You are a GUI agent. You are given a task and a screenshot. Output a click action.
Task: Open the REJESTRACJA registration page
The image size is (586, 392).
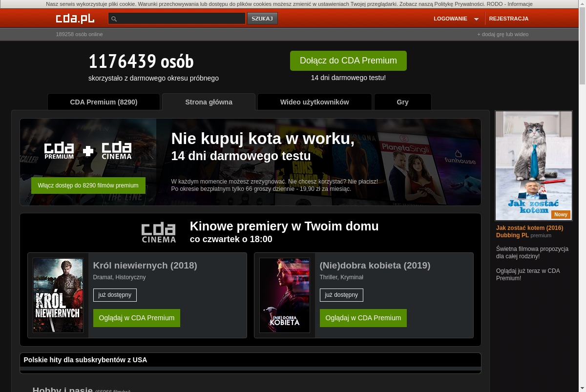tap(508, 19)
